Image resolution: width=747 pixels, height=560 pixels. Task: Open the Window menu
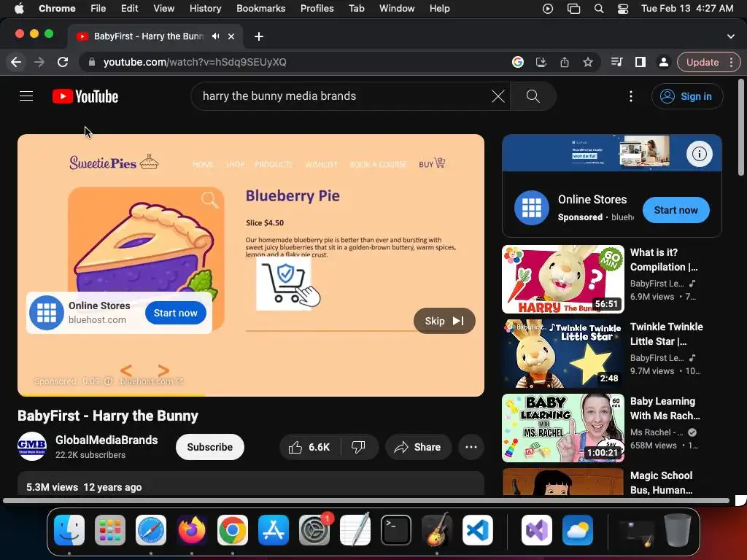397,8
